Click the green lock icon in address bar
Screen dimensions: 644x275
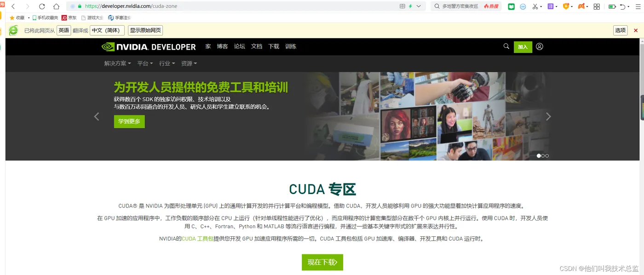pyautogui.click(x=80, y=6)
